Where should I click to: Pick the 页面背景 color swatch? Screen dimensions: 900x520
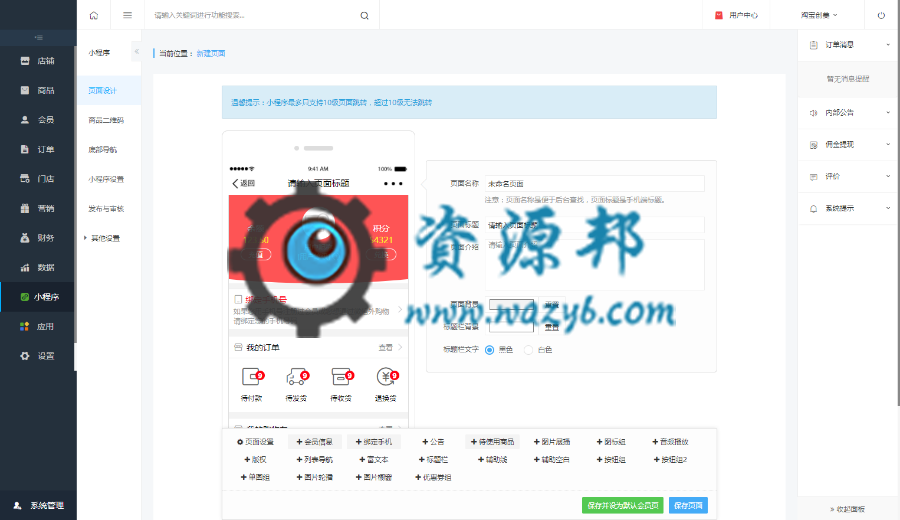coord(511,305)
